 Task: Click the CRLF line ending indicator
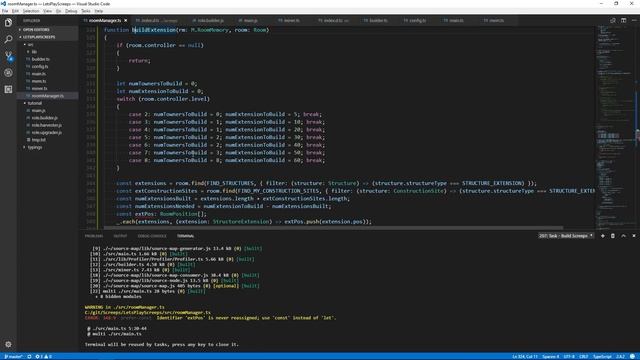tap(584, 357)
